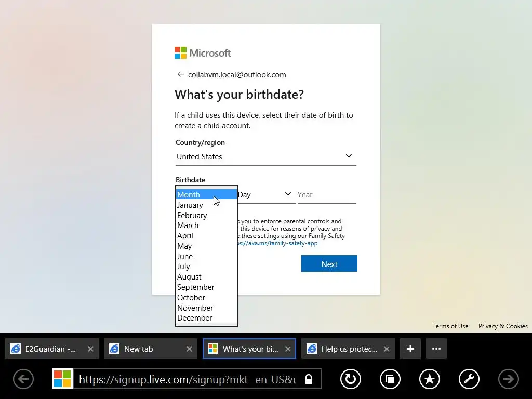Click into the Year input field

[x=327, y=195]
